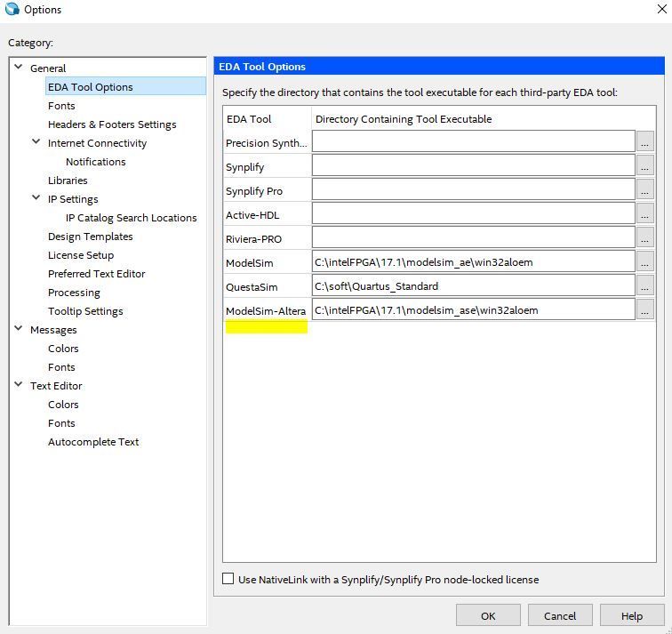The height and width of the screenshot is (634, 672).
Task: Collapse the Messages category
Action: [x=19, y=328]
